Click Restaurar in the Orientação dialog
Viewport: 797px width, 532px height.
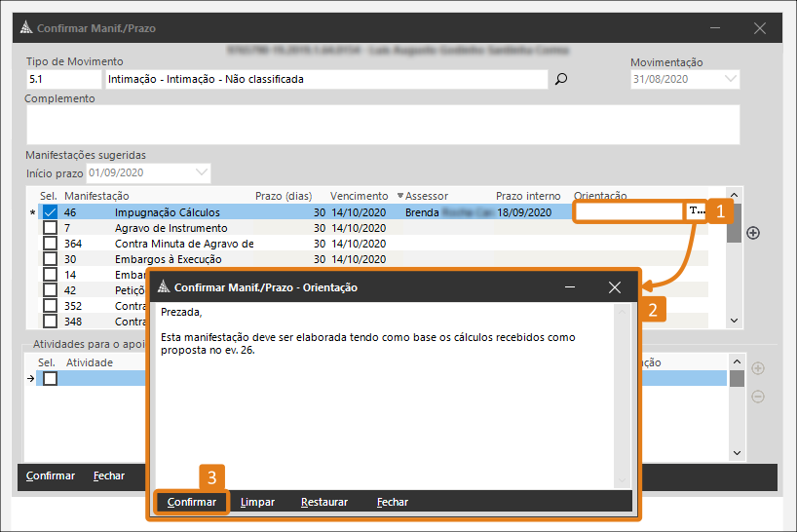(x=324, y=503)
